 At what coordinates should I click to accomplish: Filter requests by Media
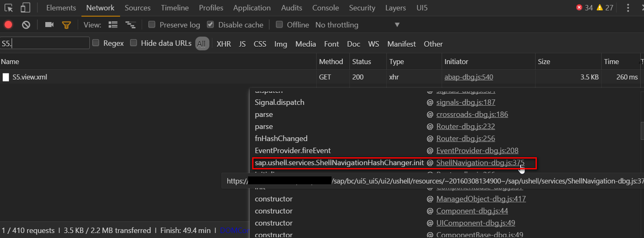(306, 44)
